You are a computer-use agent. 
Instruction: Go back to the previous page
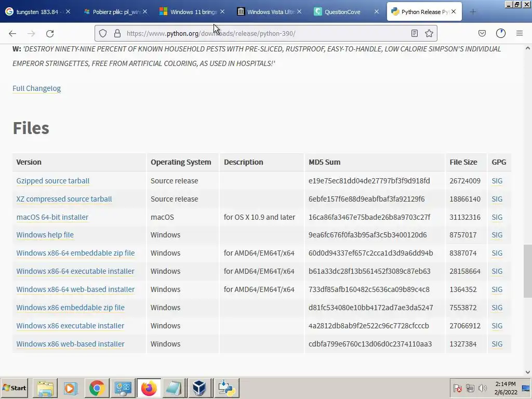[x=12, y=33]
